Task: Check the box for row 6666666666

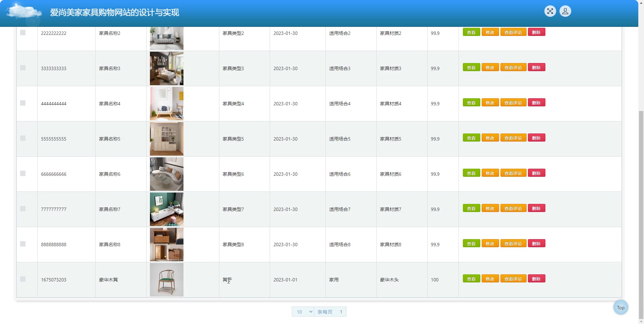Action: click(23, 173)
